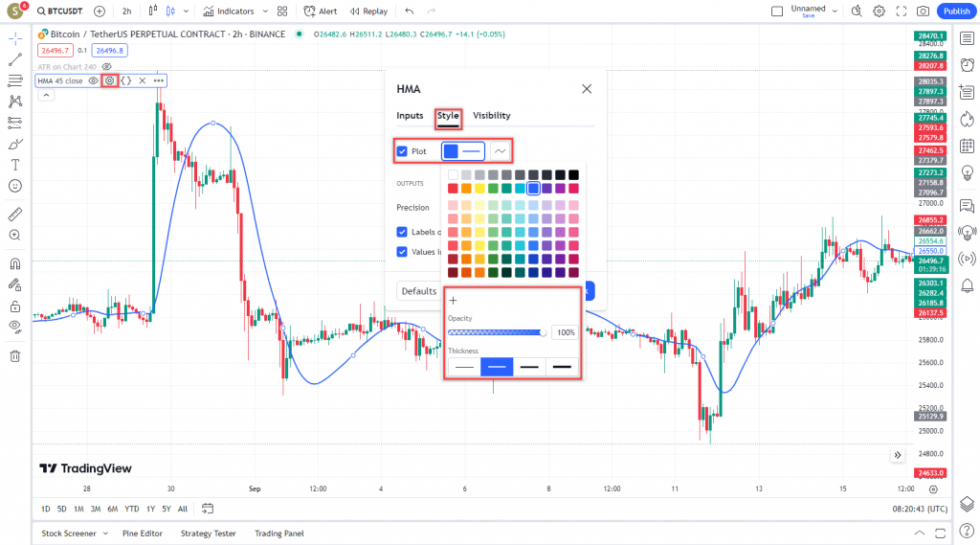The height and width of the screenshot is (545, 980).
Task: Adjust the Opacity slider handle
Action: pos(543,332)
